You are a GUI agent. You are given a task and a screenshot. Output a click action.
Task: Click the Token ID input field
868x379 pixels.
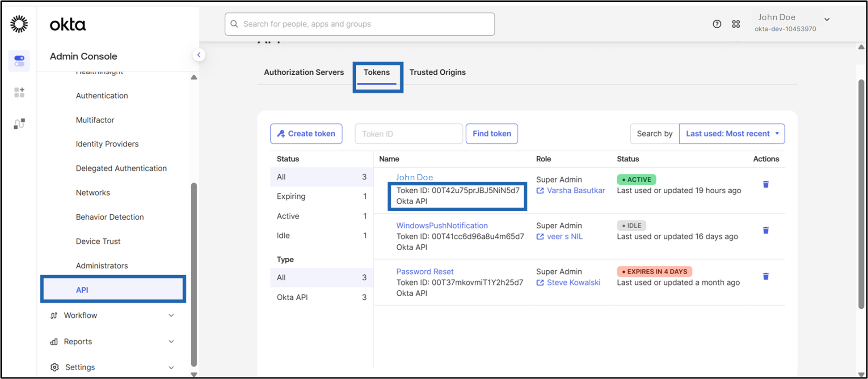pos(409,134)
